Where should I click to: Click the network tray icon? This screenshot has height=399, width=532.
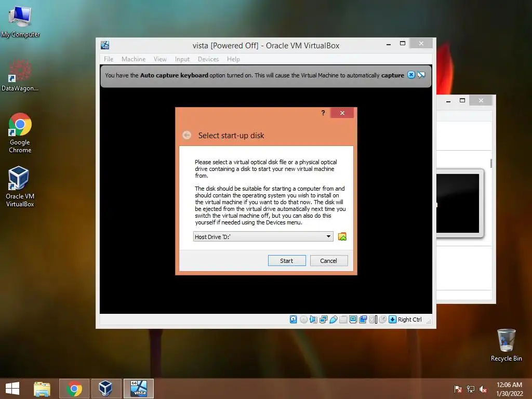point(471,389)
